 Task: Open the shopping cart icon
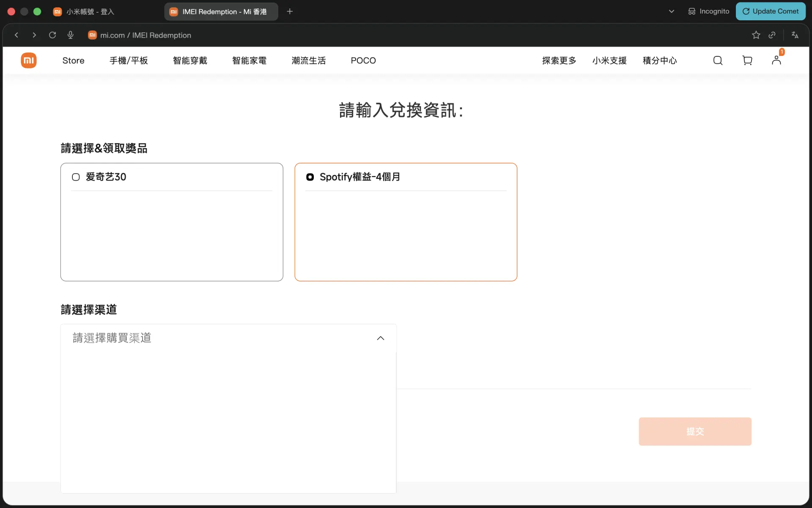pyautogui.click(x=747, y=61)
